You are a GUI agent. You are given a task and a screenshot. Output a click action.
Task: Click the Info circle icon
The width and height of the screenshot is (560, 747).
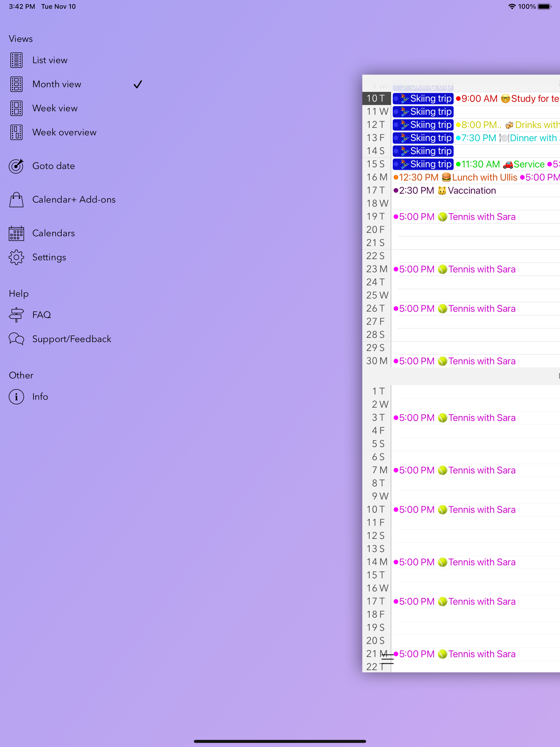(x=16, y=396)
